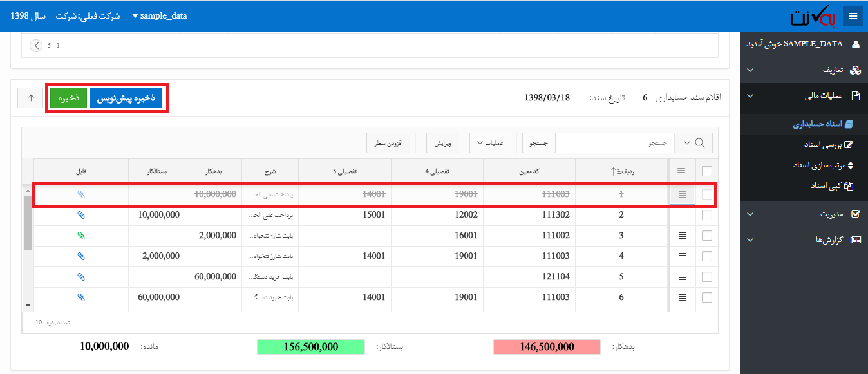
Task: Tick the checkbox for row 3
Action: (x=707, y=236)
